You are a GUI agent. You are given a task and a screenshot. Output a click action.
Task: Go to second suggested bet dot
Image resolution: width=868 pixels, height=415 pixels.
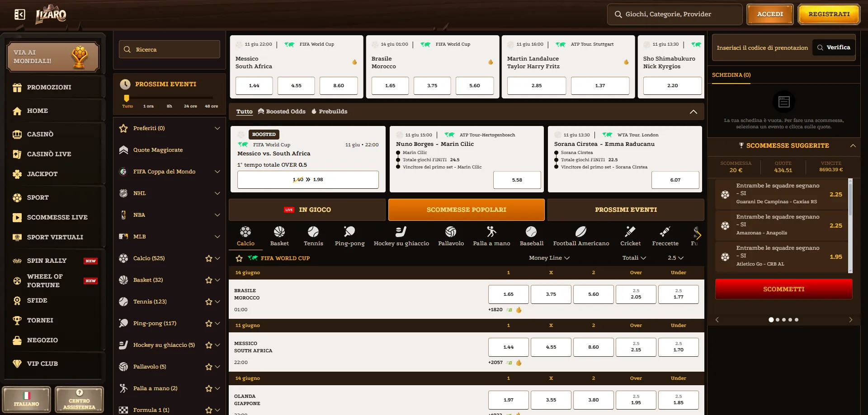777,320
